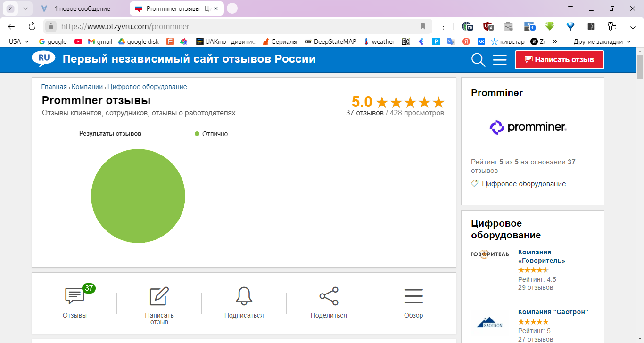The height and width of the screenshot is (343, 644).
Task: Open the three-dot menu beside address bar
Action: pos(444,26)
